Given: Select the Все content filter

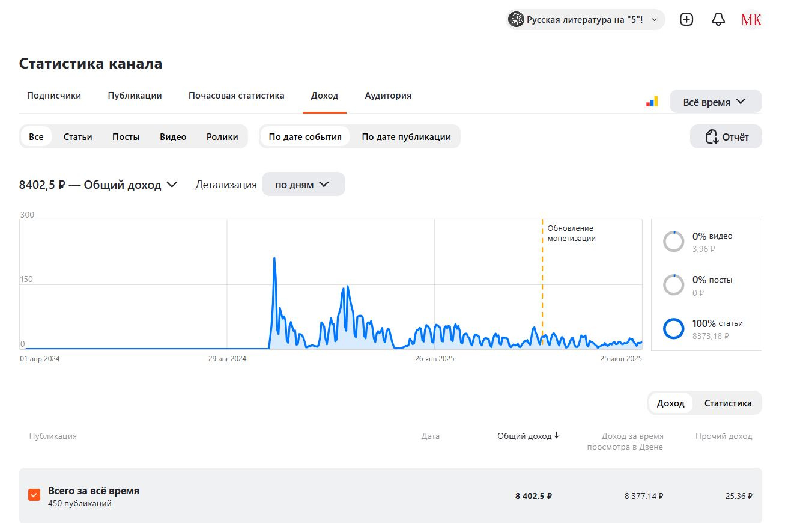Looking at the screenshot, I should [x=36, y=137].
